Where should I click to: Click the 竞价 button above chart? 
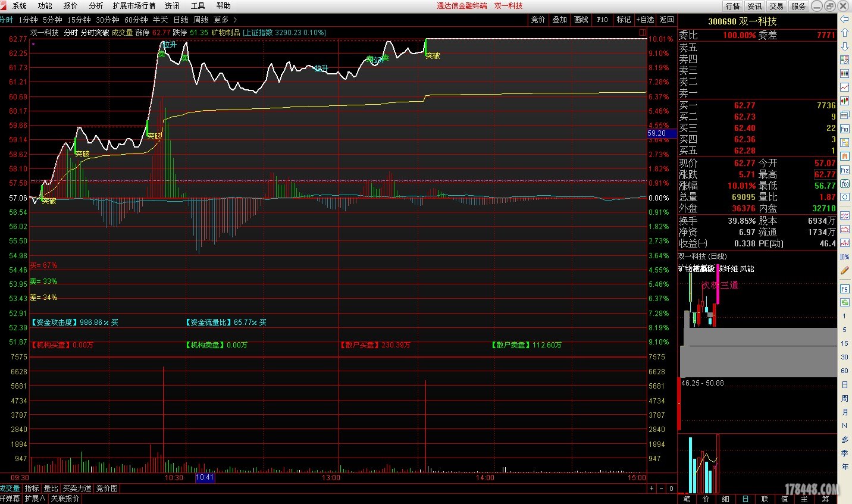[538, 20]
